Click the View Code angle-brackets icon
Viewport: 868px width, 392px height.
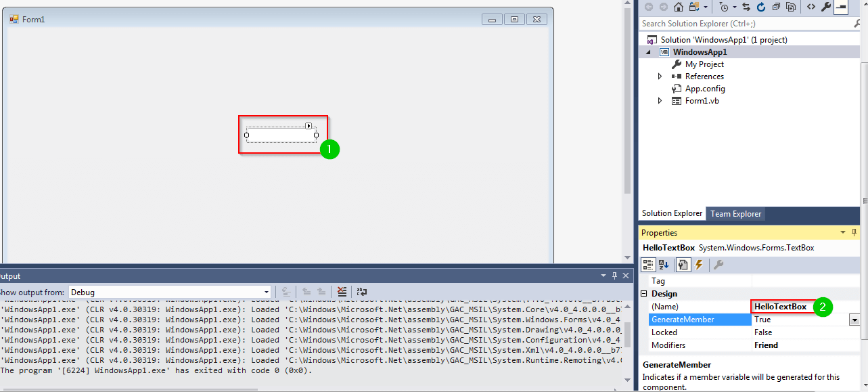coord(810,7)
